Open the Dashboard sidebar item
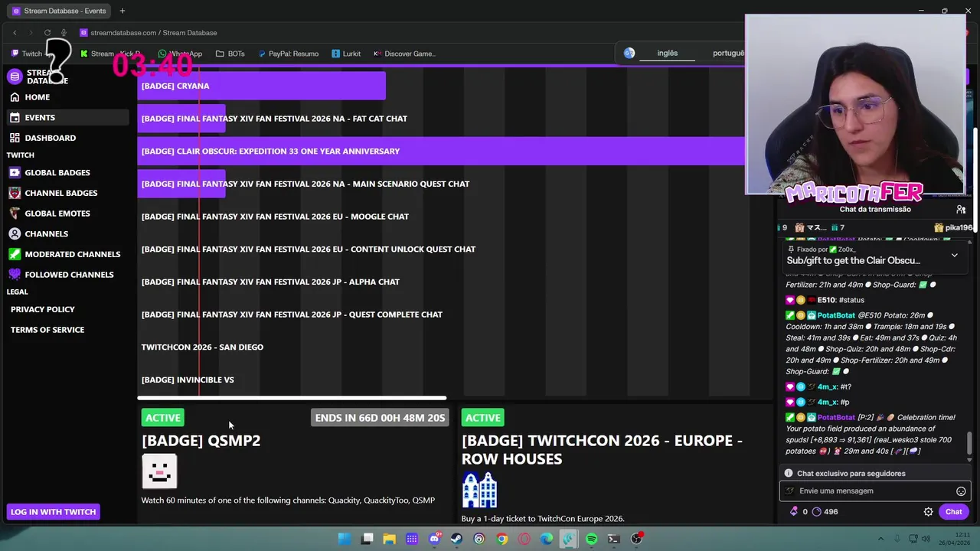 click(x=50, y=138)
